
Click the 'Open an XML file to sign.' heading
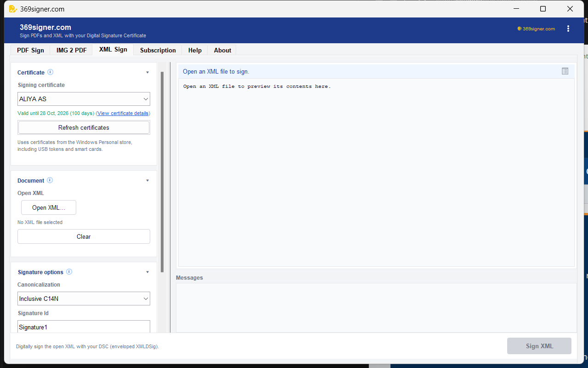pyautogui.click(x=216, y=71)
